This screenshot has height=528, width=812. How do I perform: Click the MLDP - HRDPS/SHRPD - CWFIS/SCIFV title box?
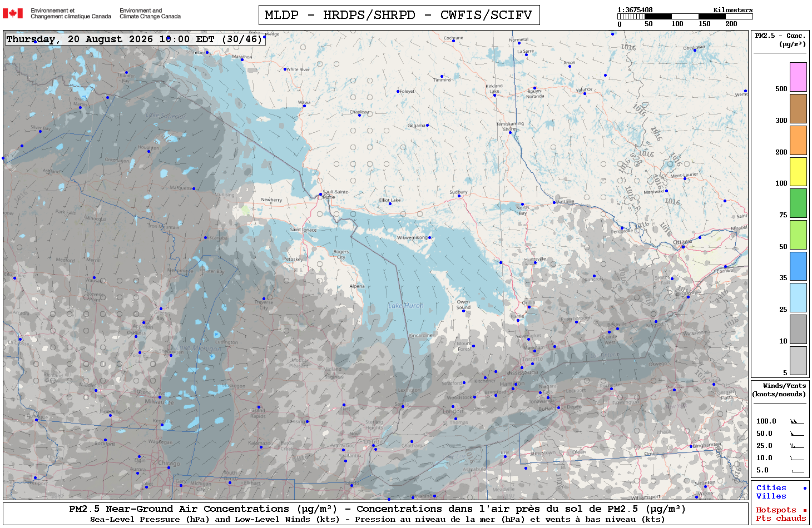[x=399, y=15]
